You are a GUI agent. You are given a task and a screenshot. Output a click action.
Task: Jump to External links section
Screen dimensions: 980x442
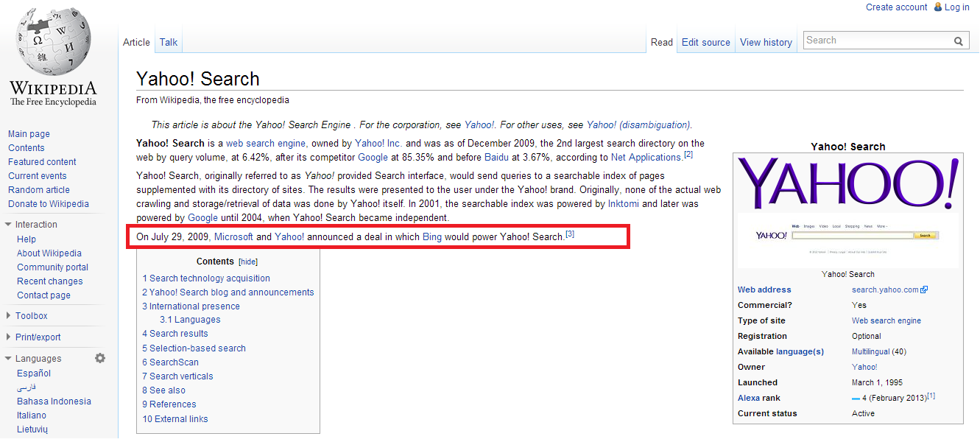pos(175,419)
